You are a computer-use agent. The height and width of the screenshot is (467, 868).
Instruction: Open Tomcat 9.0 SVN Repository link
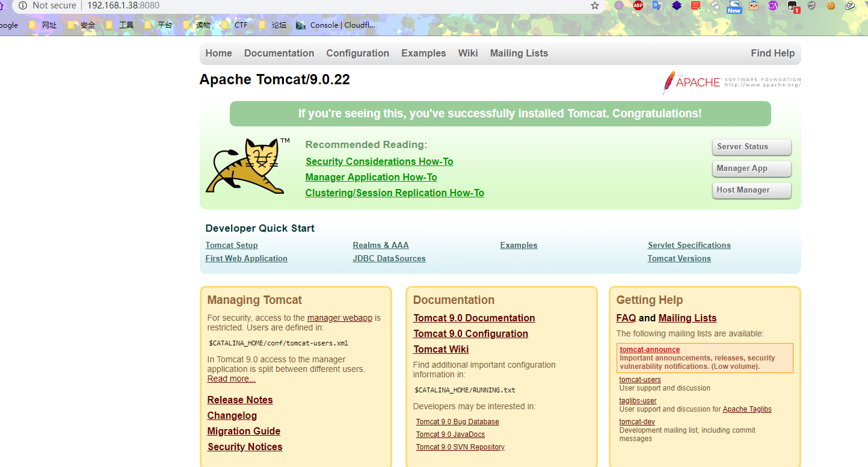coord(460,447)
